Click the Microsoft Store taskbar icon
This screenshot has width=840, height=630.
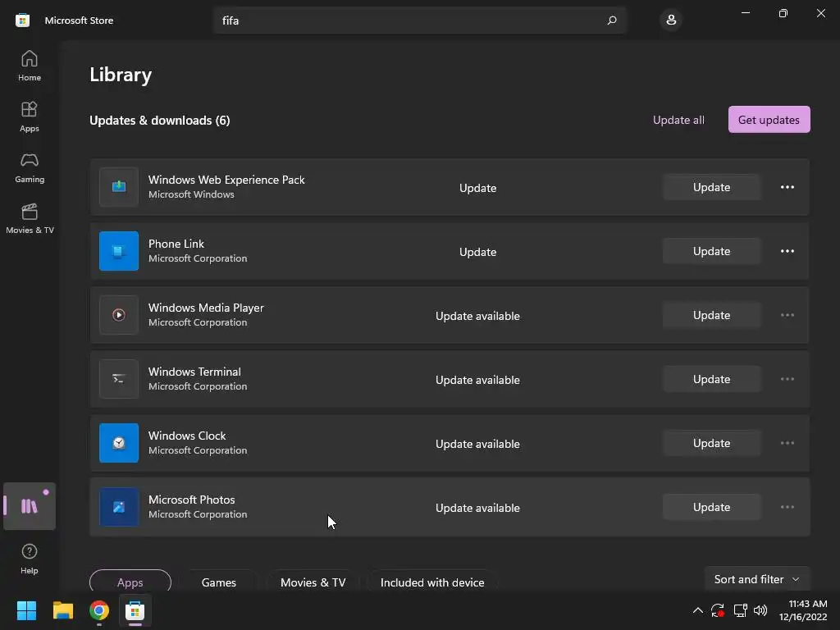pos(135,610)
